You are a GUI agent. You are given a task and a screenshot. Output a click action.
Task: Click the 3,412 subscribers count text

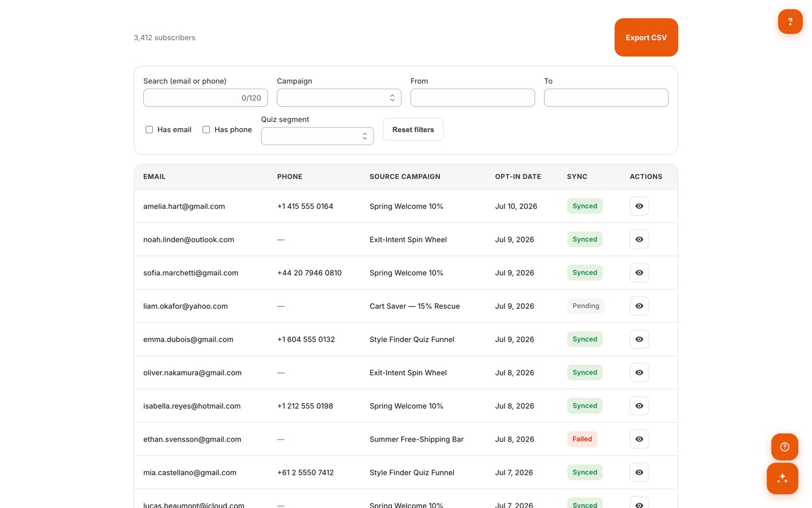tap(165, 37)
